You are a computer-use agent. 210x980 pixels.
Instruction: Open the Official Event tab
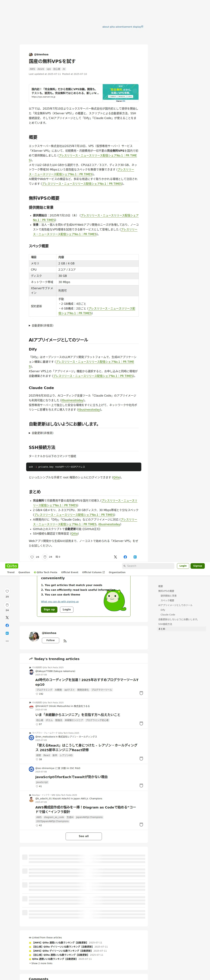(x=70, y=572)
